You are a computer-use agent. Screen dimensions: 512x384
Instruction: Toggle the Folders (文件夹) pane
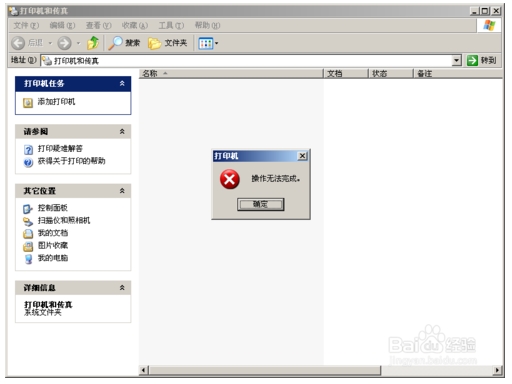167,43
